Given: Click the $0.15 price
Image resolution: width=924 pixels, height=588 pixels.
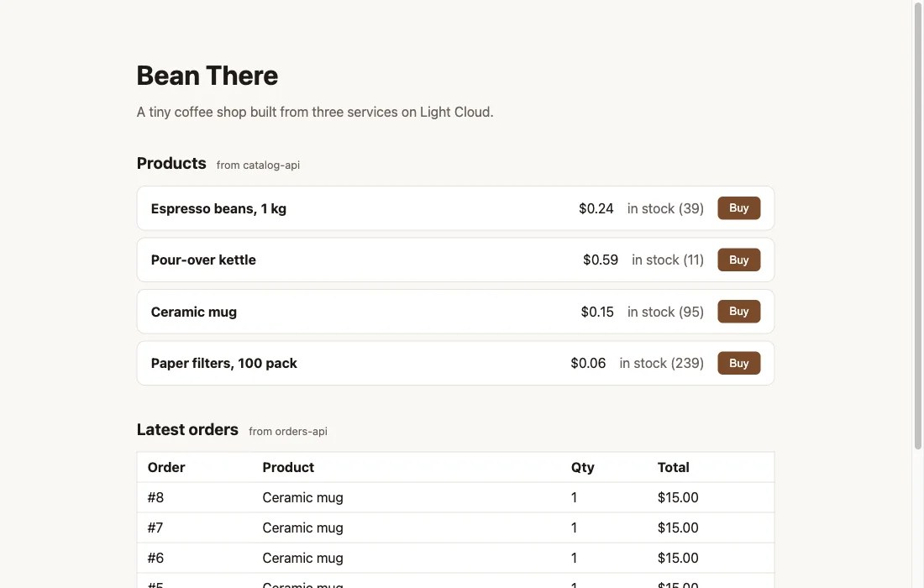Looking at the screenshot, I should click(x=597, y=312).
